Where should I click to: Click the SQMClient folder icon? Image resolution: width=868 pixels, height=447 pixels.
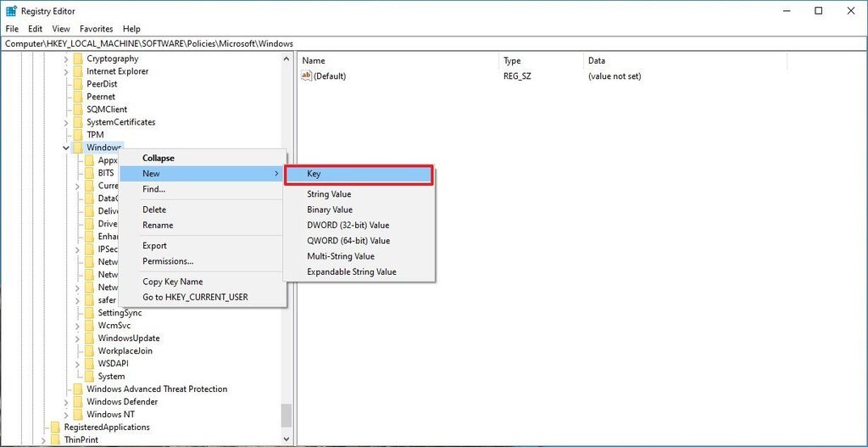coord(77,109)
